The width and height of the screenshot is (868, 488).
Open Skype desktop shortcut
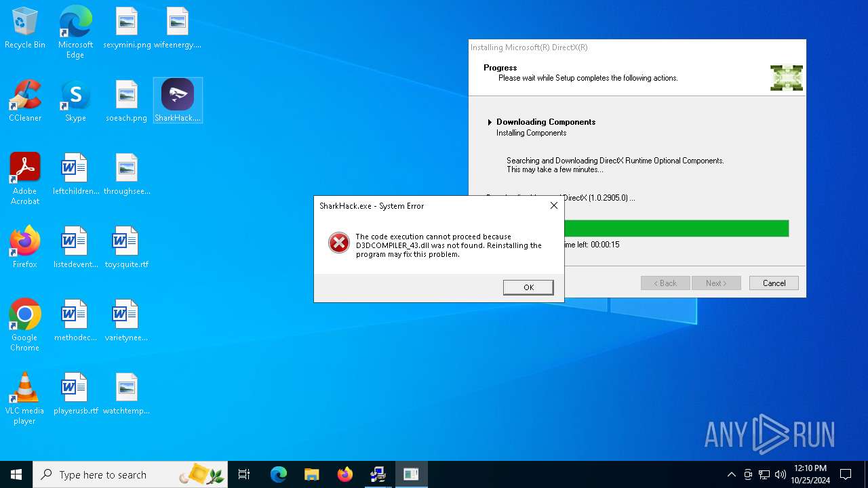pyautogui.click(x=75, y=100)
